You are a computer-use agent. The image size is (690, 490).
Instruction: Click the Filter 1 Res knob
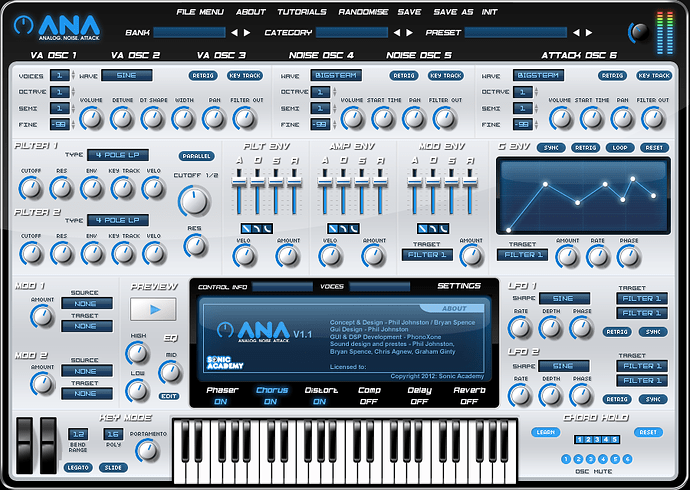pos(62,188)
